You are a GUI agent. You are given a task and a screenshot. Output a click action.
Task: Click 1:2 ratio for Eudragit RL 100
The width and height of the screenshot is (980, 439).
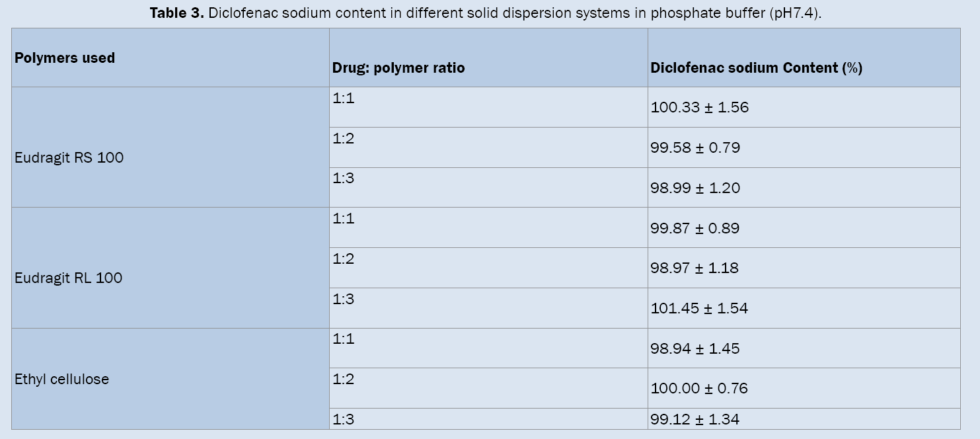[344, 259]
